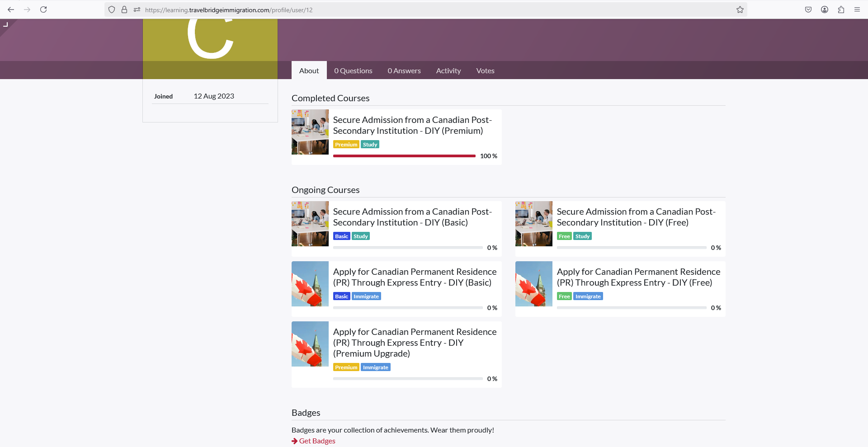Image resolution: width=868 pixels, height=447 pixels.
Task: Switch to the 0 Questions tab
Action: 353,71
